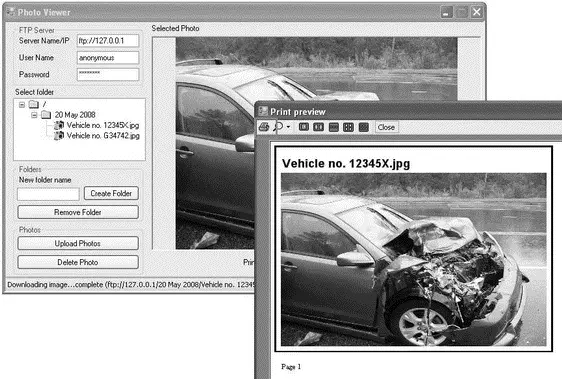Select one page layout in Print preview

[x=304, y=127]
